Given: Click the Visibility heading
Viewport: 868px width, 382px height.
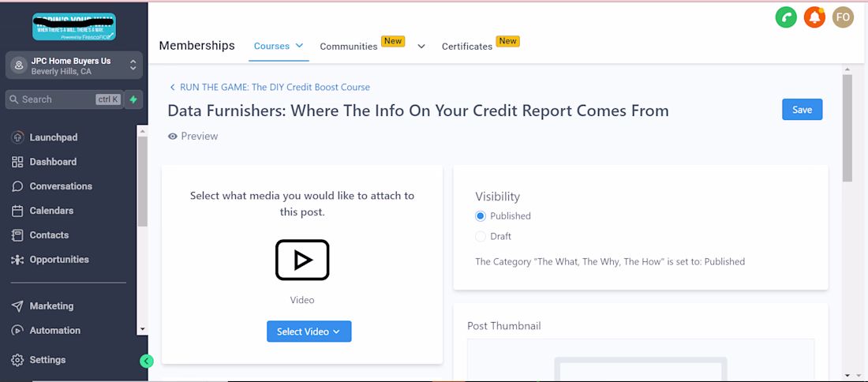Looking at the screenshot, I should pos(498,196).
